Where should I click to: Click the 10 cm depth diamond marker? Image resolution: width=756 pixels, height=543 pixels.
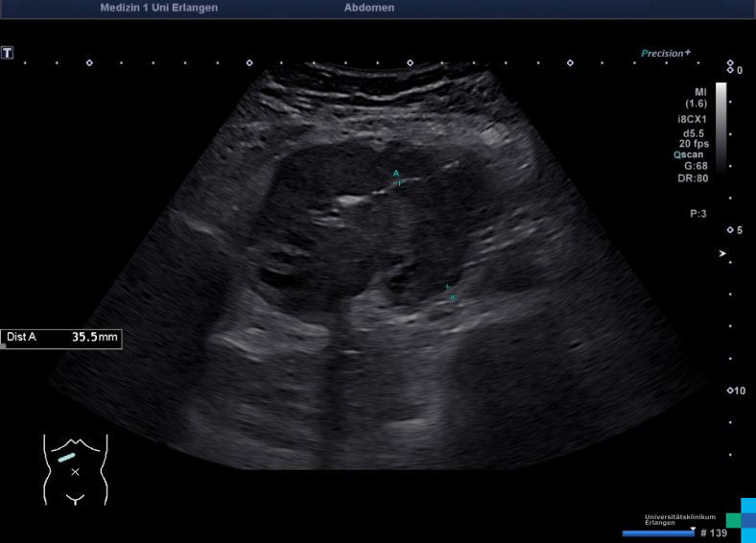pos(728,390)
